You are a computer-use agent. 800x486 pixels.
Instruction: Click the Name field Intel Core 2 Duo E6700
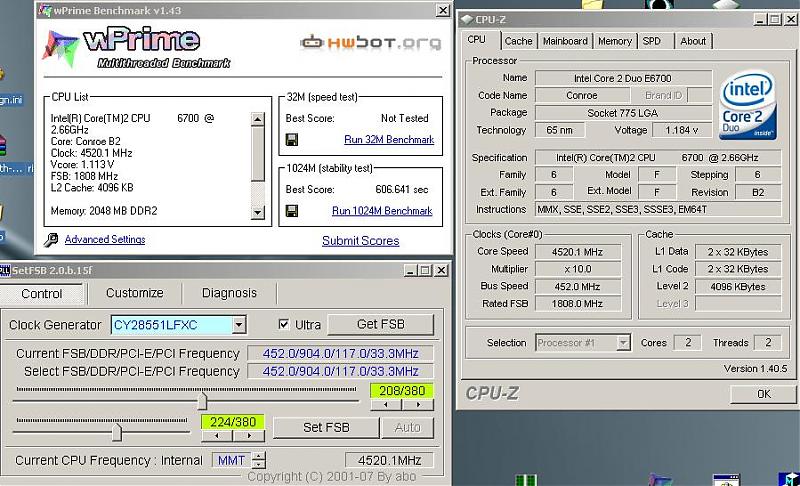(623, 78)
